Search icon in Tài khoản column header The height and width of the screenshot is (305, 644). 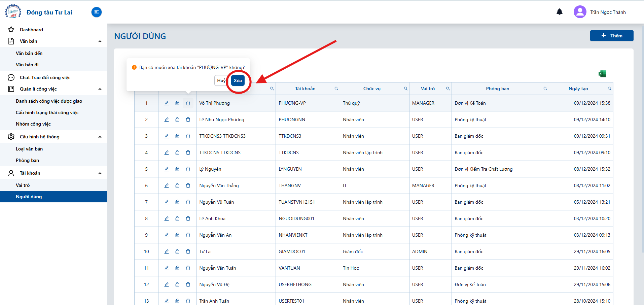coord(336,89)
